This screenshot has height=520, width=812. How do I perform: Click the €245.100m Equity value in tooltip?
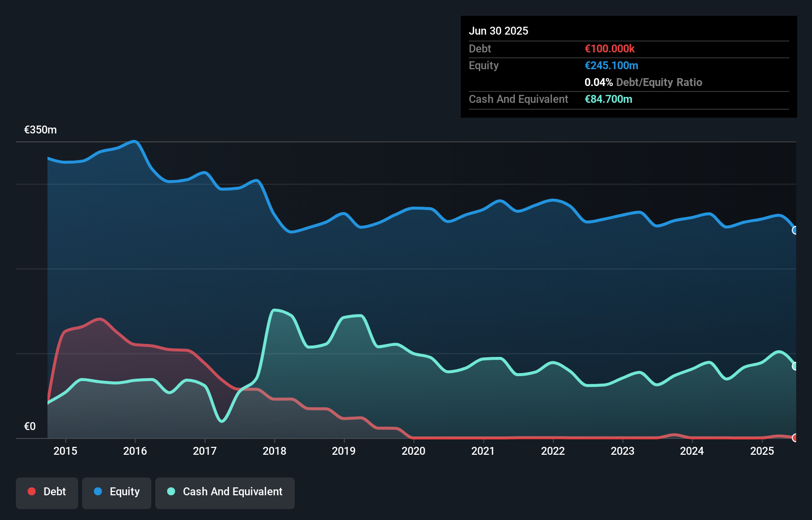611,65
